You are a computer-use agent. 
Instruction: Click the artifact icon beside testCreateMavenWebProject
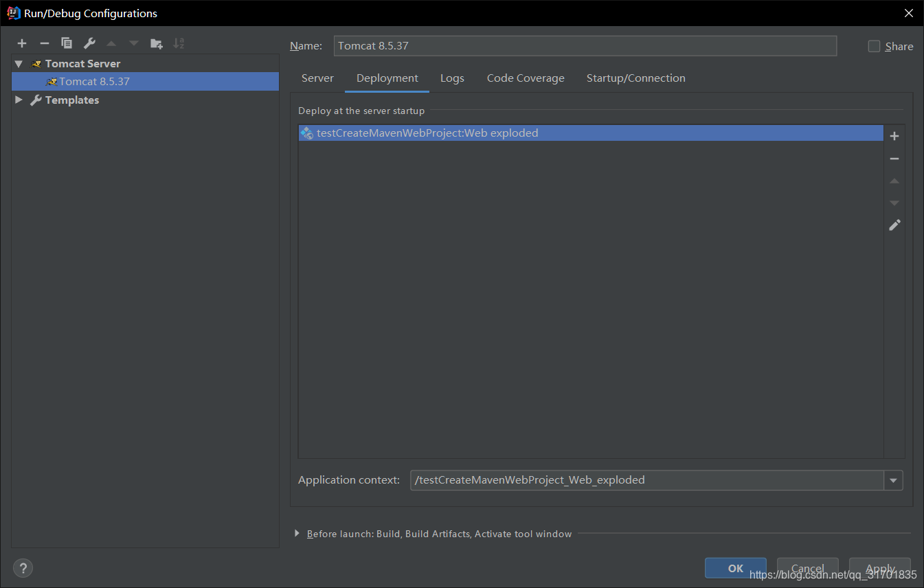point(307,133)
